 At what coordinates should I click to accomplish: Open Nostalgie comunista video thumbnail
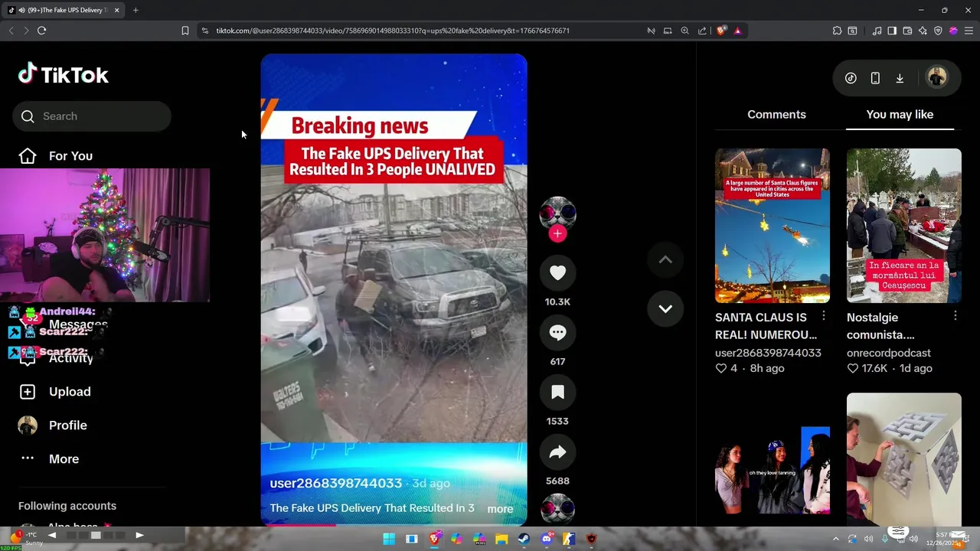tap(904, 226)
